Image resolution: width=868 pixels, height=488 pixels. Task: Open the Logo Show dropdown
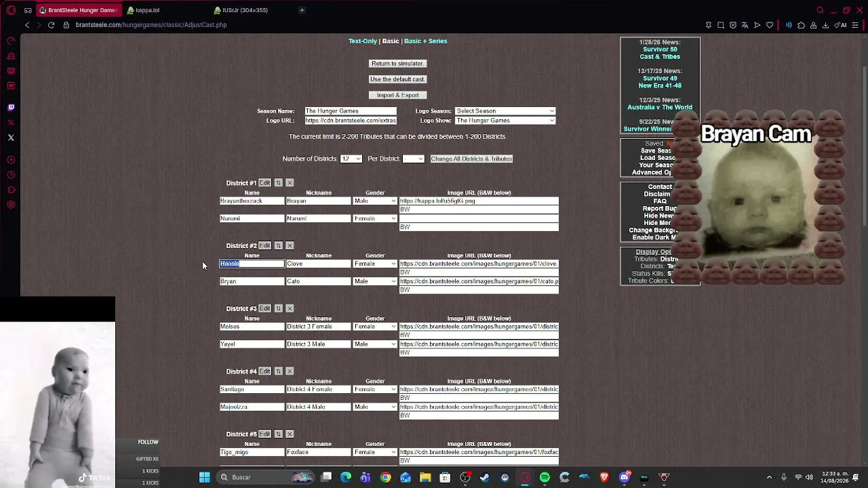click(x=505, y=121)
